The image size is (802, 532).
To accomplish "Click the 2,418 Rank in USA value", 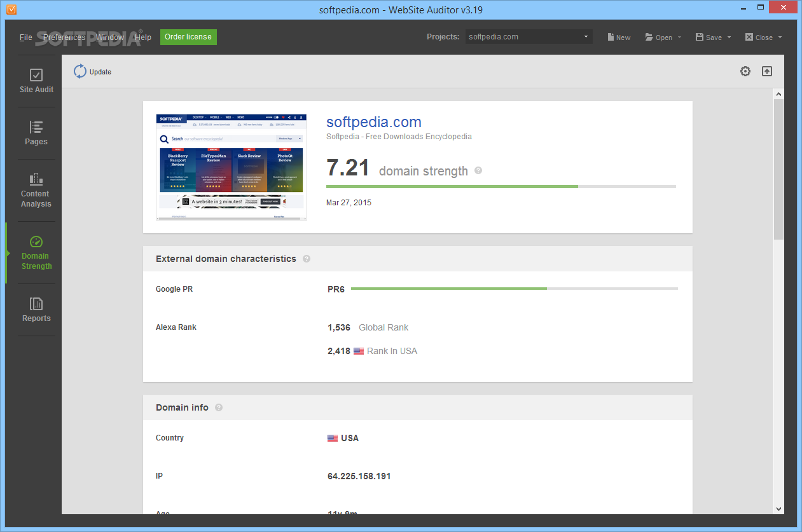I will [x=339, y=351].
